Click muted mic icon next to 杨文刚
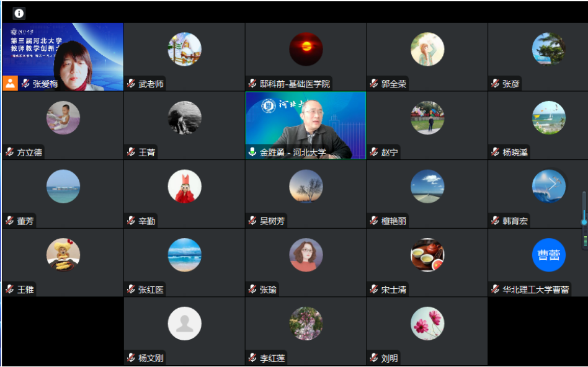 (x=131, y=358)
